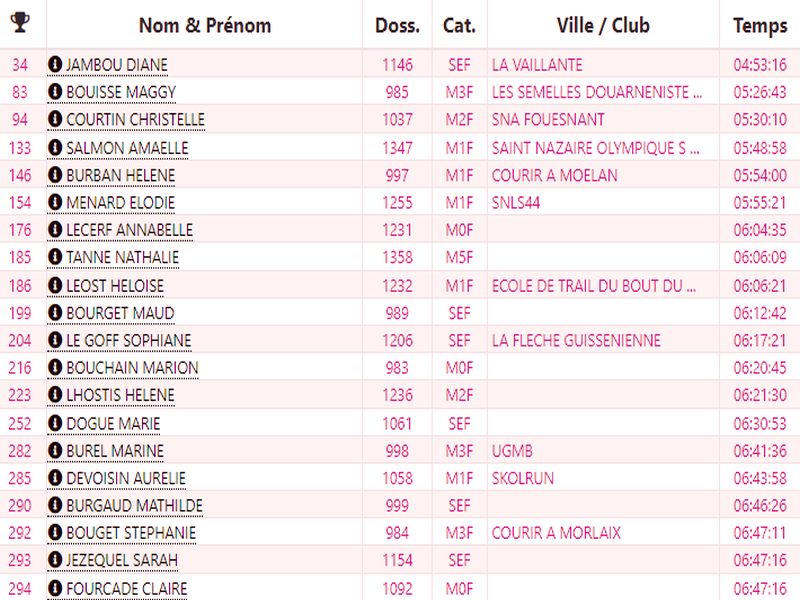
Task: Click info icon next to BOUISSE MAGGY
Action: click(55, 92)
